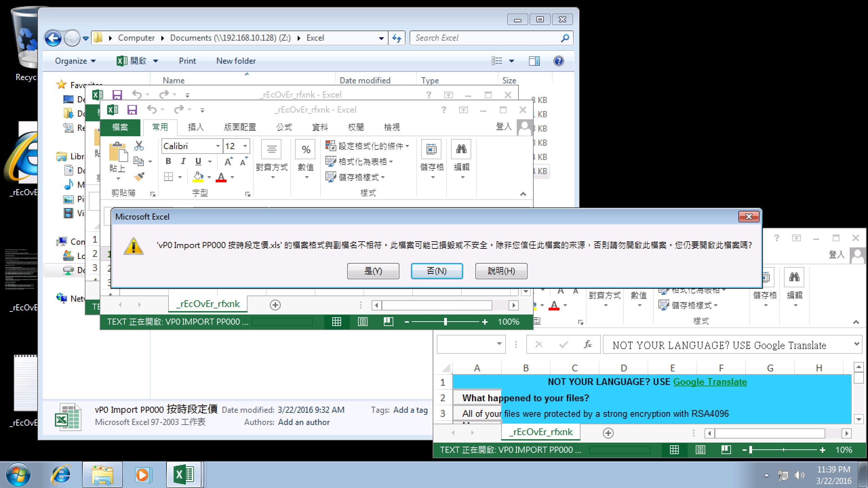Click No (否) in the Excel dialog
The height and width of the screenshot is (488, 868).
pyautogui.click(x=437, y=271)
